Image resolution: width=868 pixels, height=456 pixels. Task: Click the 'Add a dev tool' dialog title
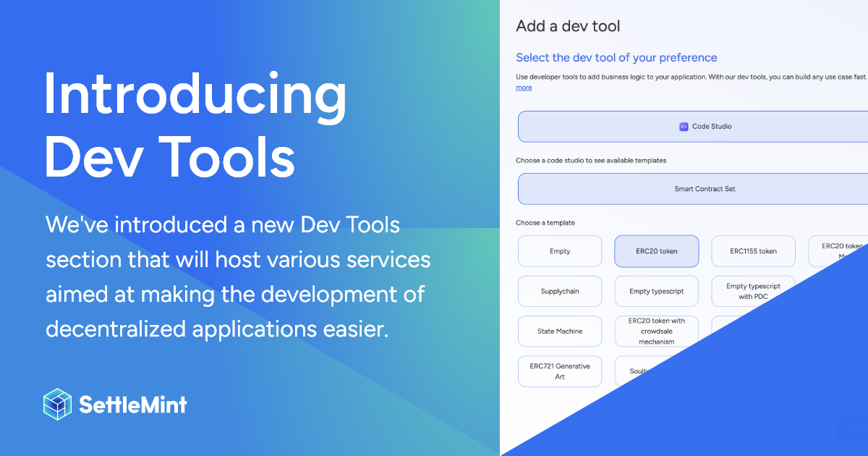(567, 25)
